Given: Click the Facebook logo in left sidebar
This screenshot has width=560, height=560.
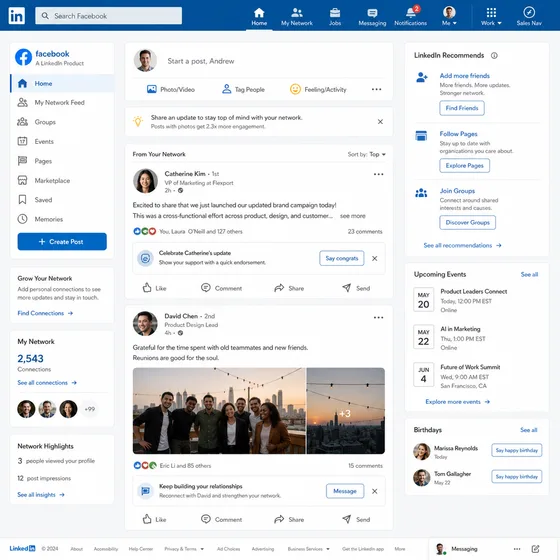Looking at the screenshot, I should (24, 57).
